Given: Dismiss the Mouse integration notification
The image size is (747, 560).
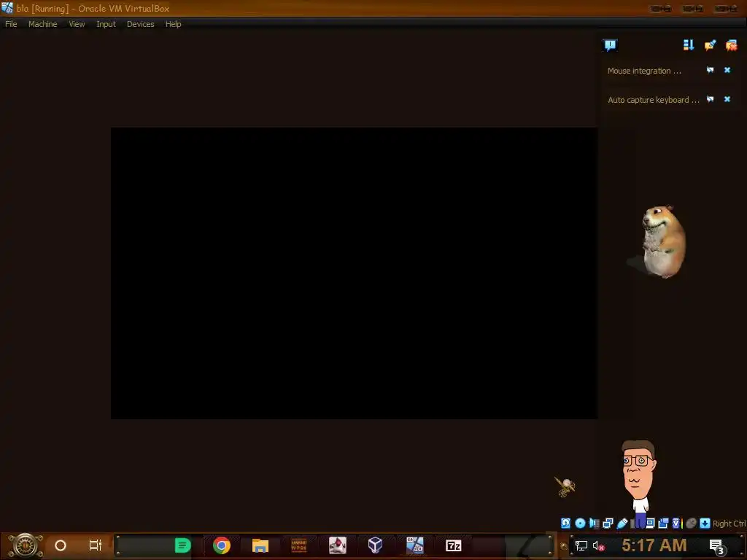Looking at the screenshot, I should [x=727, y=70].
